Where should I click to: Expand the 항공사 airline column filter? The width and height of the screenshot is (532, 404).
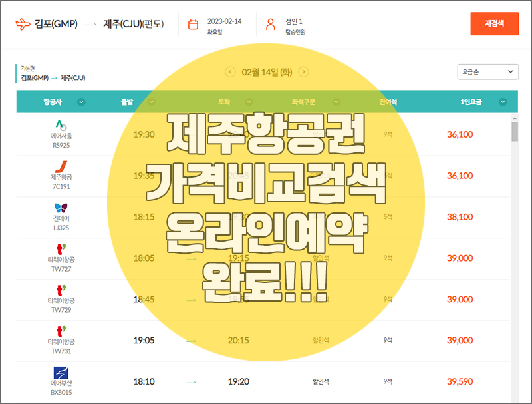pyautogui.click(x=81, y=102)
